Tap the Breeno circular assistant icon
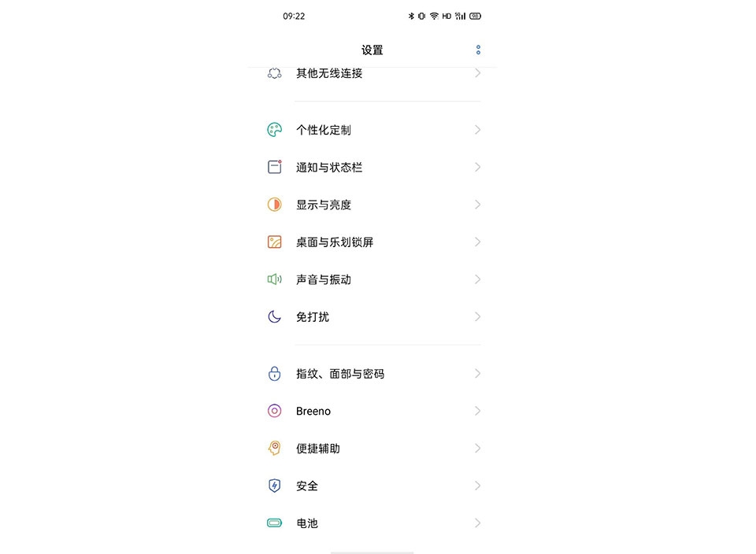Image resolution: width=756 pixels, height=554 pixels. 274,411
